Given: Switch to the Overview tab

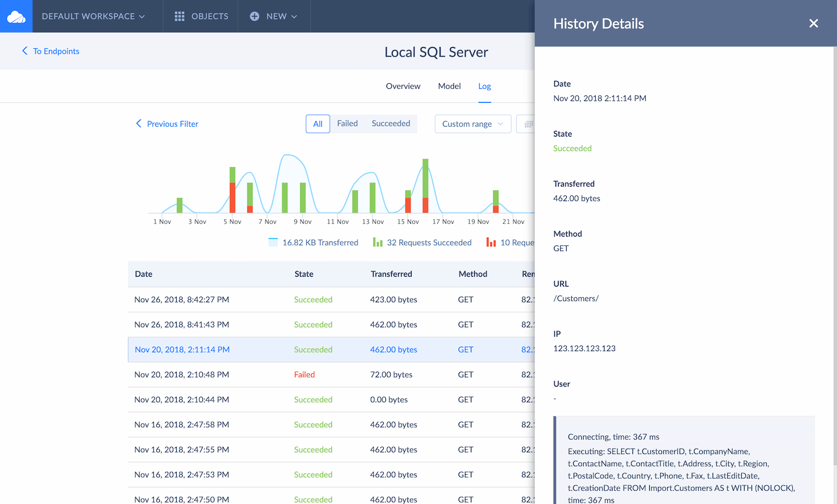Looking at the screenshot, I should tap(403, 86).
